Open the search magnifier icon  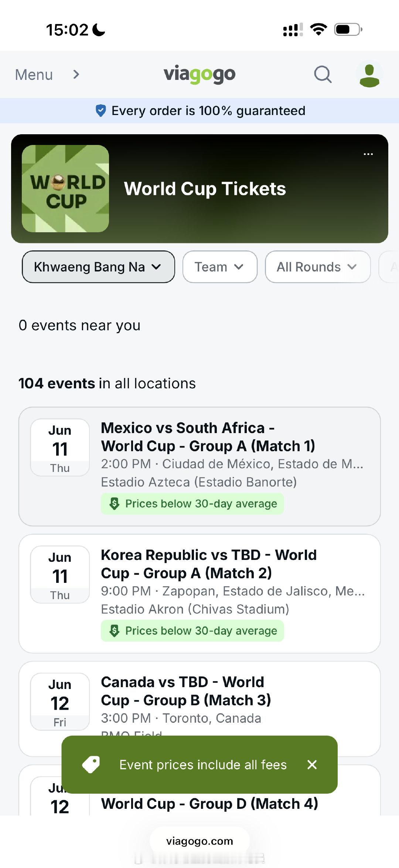tap(323, 74)
